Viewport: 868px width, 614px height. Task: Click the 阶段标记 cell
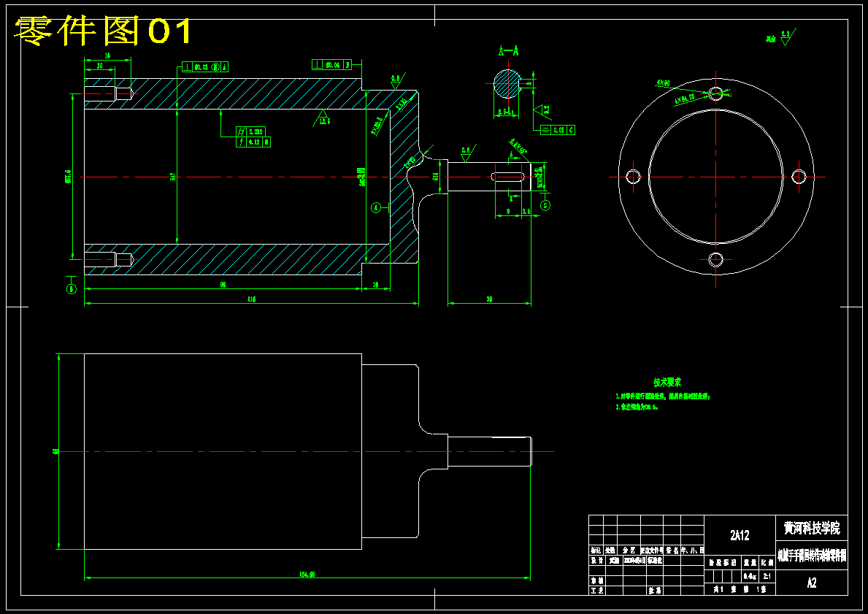click(x=723, y=563)
